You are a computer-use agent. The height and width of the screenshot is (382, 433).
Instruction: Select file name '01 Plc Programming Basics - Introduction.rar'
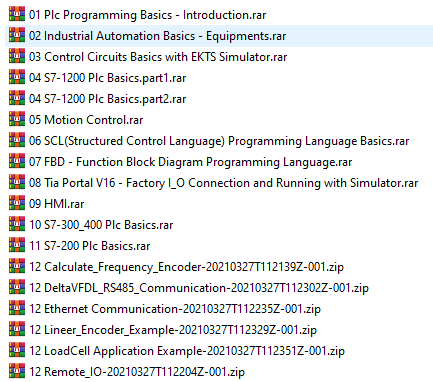148,15
